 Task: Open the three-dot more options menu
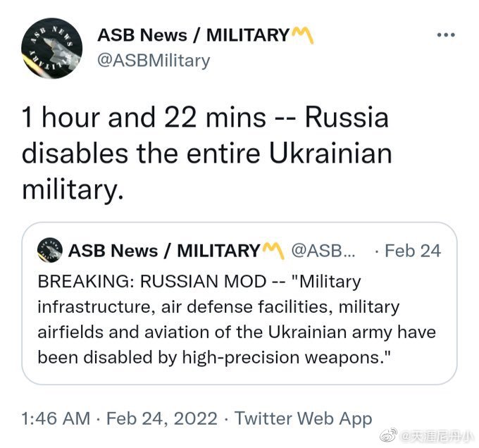[x=446, y=35]
